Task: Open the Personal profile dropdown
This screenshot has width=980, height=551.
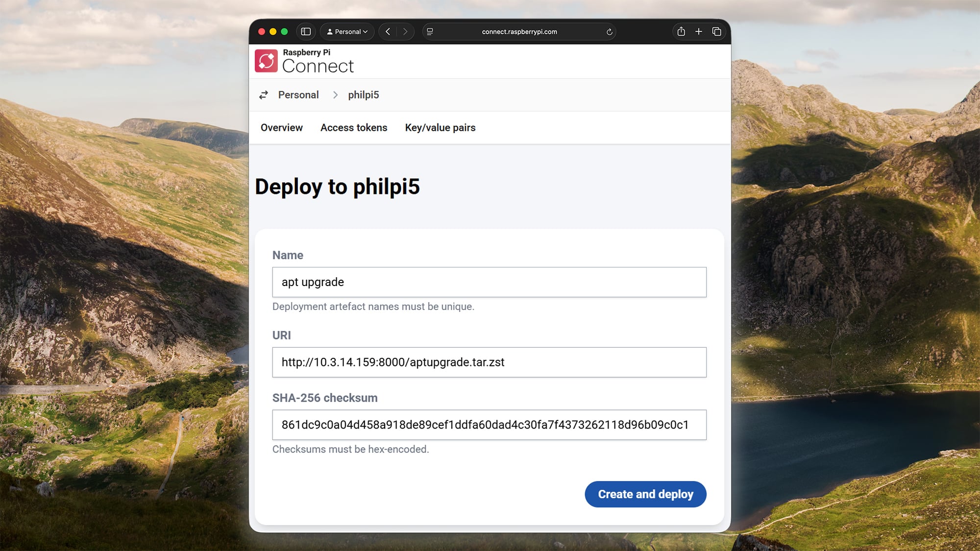Action: coord(347,32)
